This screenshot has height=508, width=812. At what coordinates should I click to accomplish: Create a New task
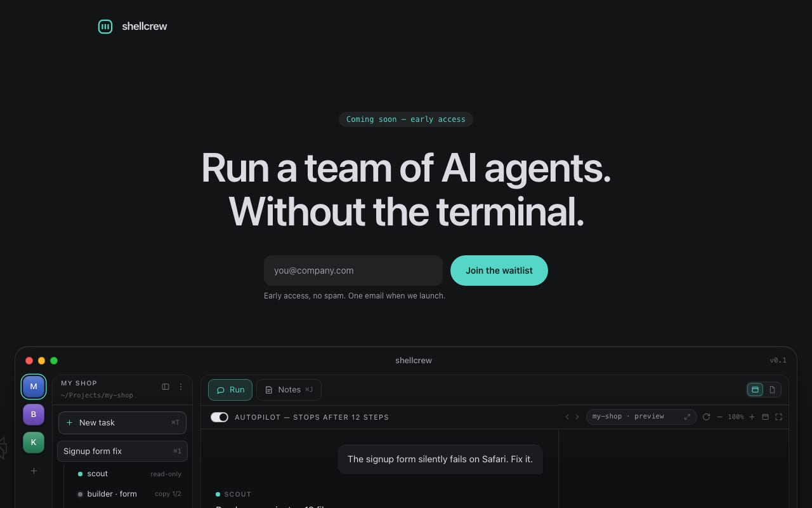click(x=122, y=422)
